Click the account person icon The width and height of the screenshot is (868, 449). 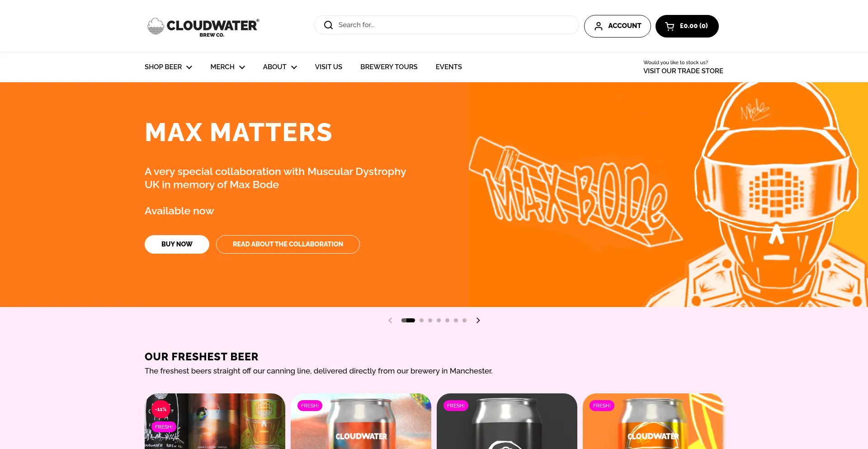[x=598, y=26]
